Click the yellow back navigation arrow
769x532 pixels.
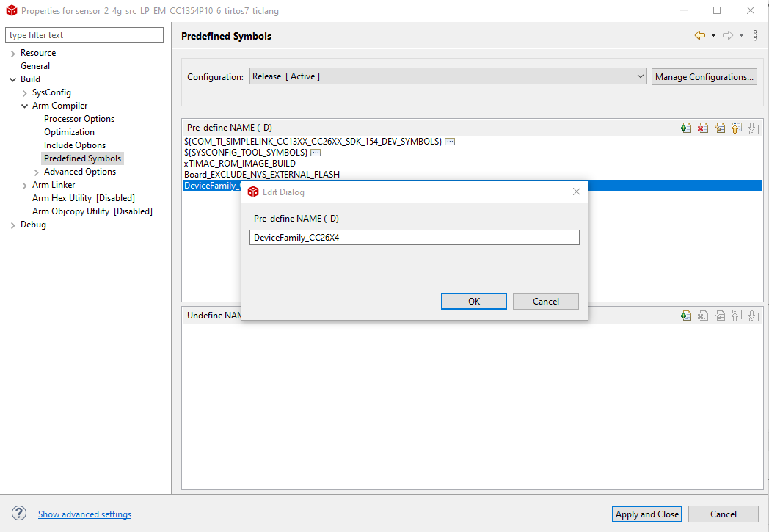pos(699,36)
